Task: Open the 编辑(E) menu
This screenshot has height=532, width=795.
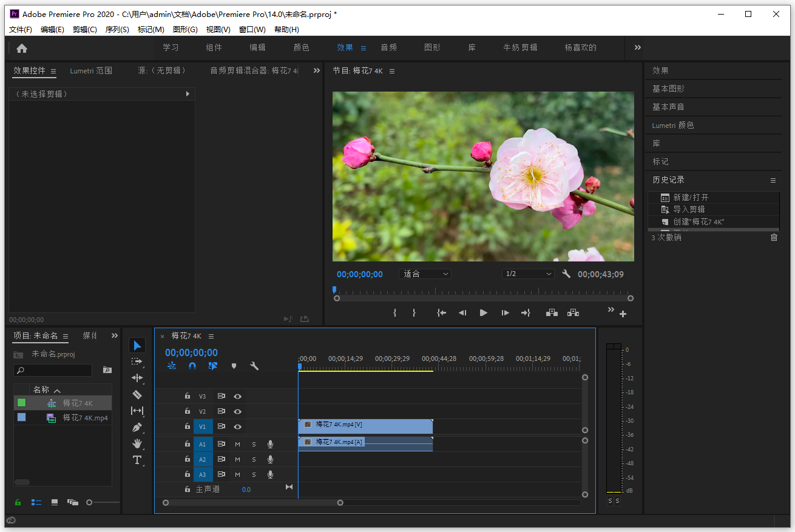Action: [52, 29]
